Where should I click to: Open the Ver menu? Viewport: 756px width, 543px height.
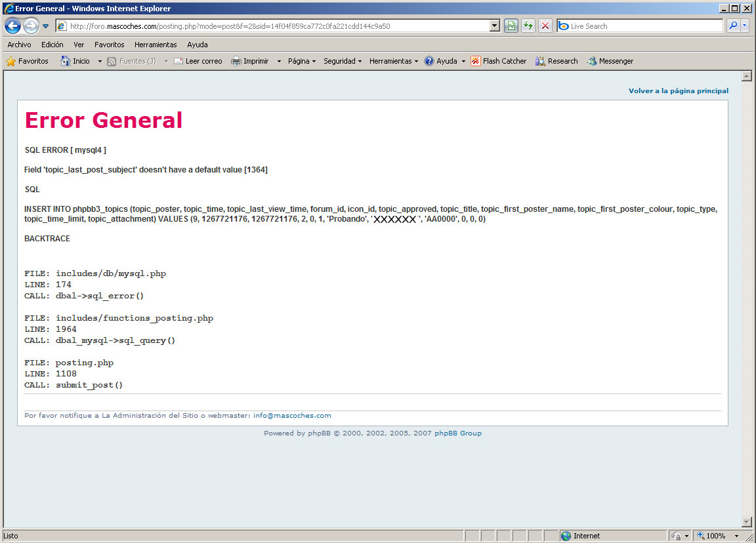click(x=79, y=45)
